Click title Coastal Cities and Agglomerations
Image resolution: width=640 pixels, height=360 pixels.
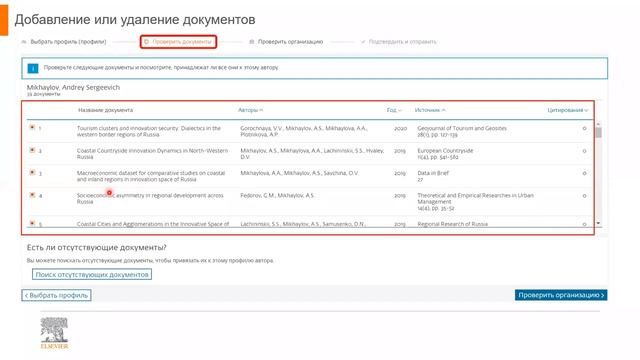[x=153, y=224]
